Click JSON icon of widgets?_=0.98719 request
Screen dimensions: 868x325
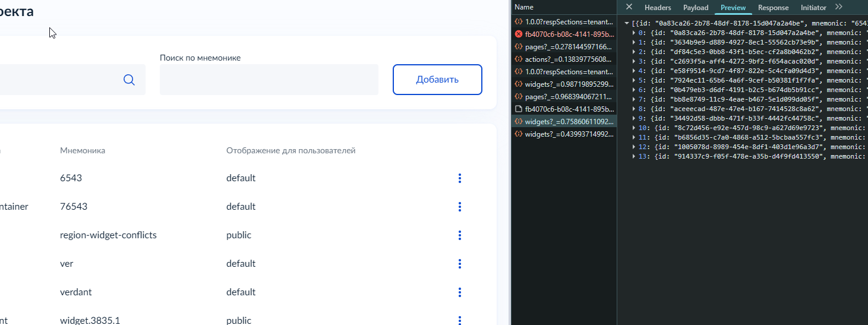tap(519, 84)
